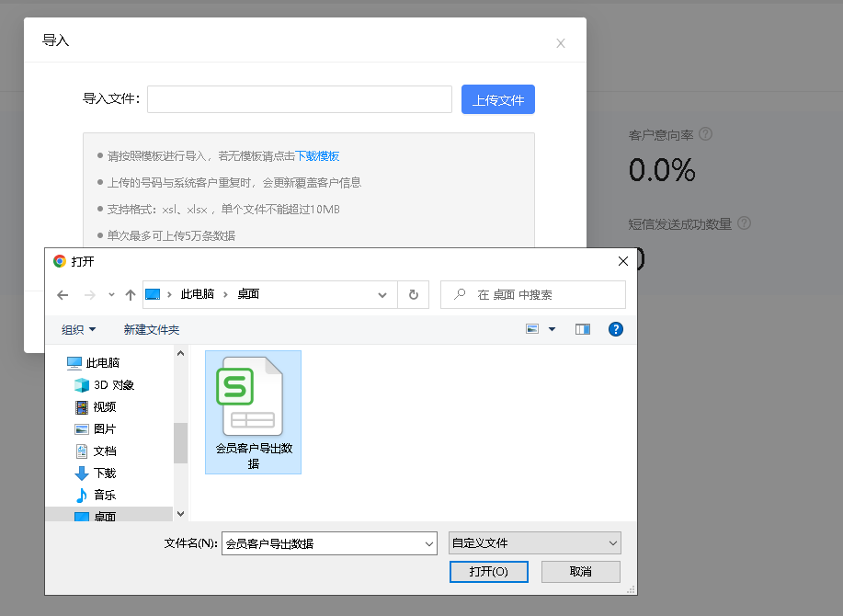Click the 上传文件 upload button
Screen dimensions: 843x616
497,98
